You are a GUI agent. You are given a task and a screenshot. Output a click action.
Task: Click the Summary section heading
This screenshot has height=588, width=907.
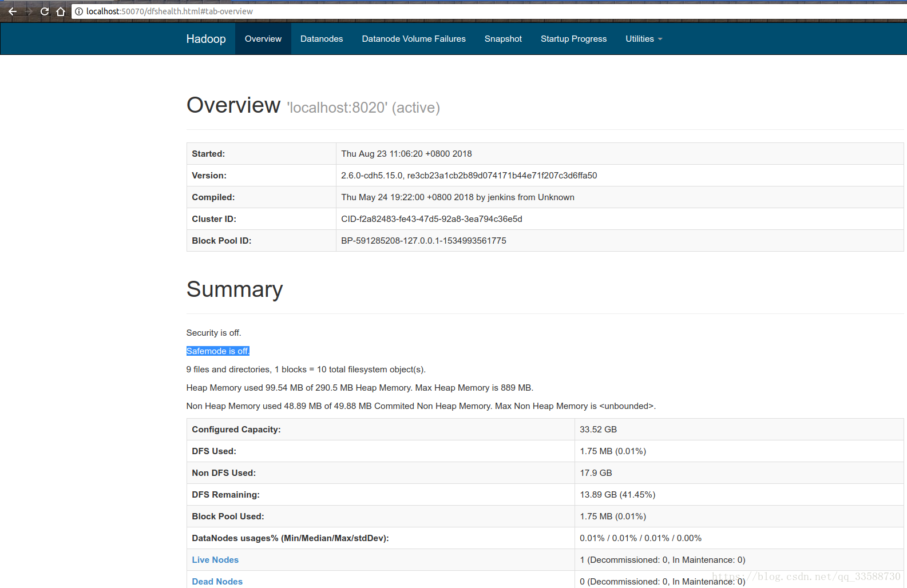click(235, 289)
